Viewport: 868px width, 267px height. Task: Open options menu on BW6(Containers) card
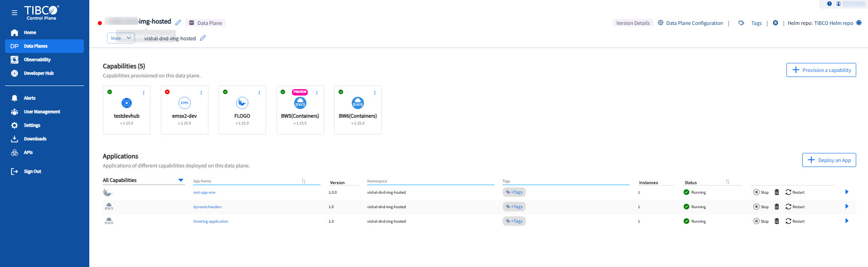pos(375,93)
